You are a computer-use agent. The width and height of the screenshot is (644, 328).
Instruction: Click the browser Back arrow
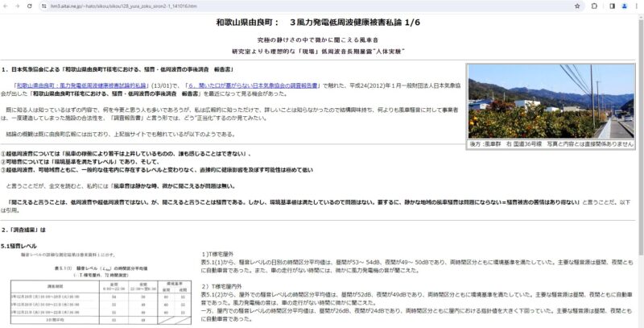coord(6,5)
